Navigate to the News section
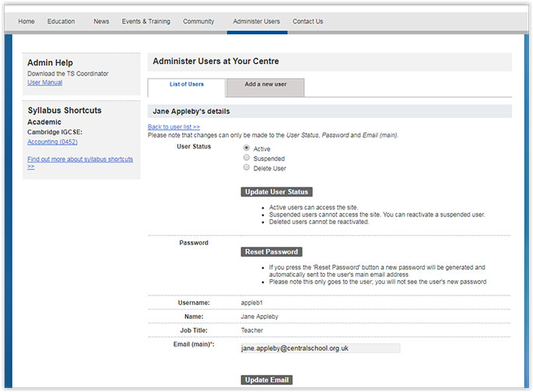This screenshot has width=533, height=392. pyautogui.click(x=101, y=22)
